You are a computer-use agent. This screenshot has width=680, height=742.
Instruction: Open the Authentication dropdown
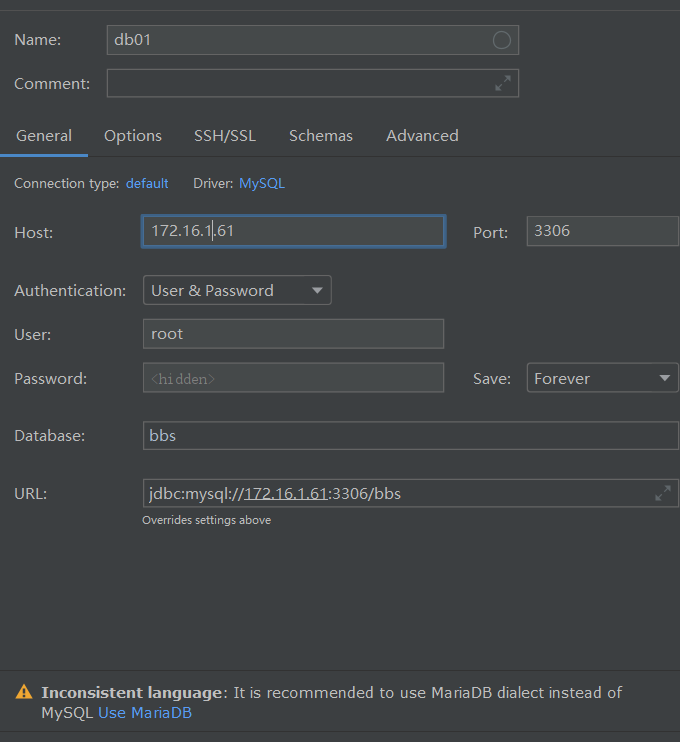tap(237, 291)
